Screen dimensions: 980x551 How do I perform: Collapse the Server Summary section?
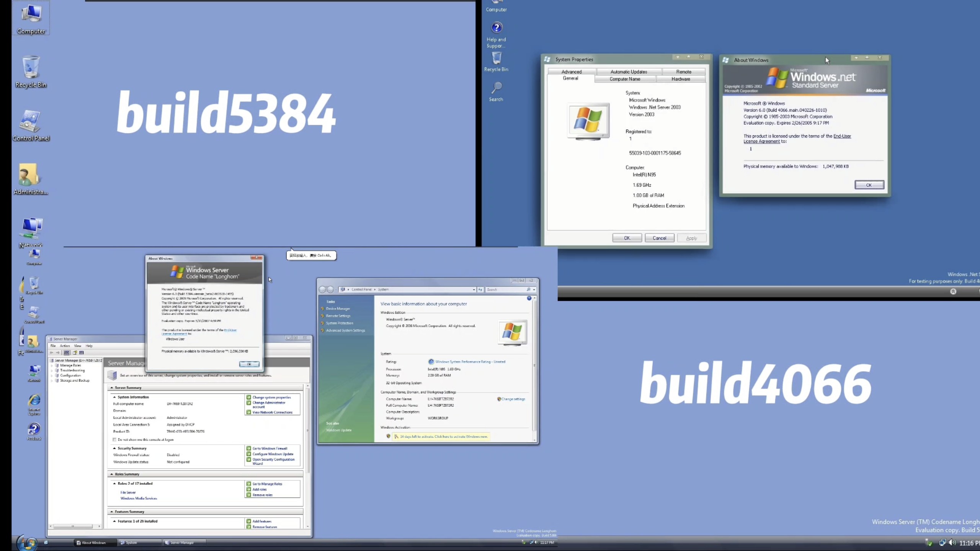click(112, 388)
